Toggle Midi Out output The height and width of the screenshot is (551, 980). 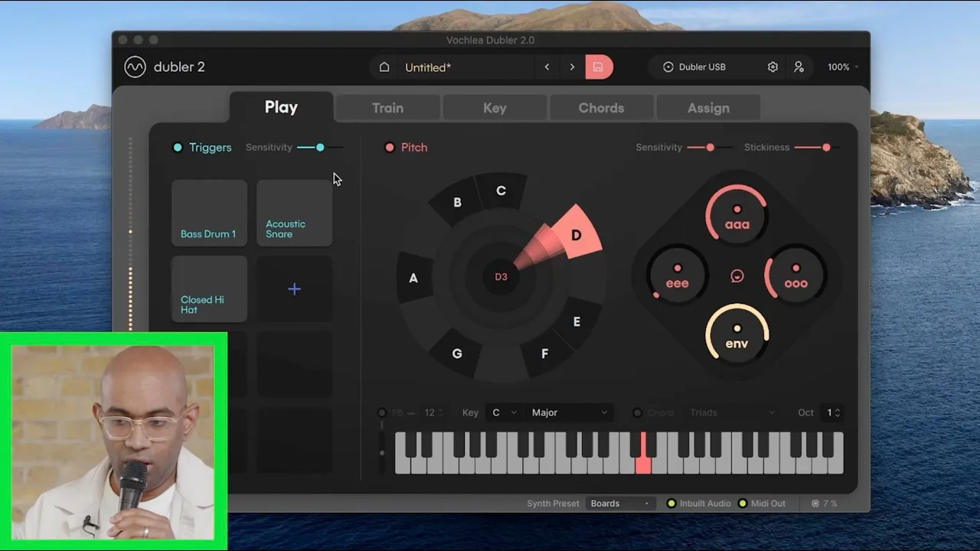pyautogui.click(x=742, y=504)
